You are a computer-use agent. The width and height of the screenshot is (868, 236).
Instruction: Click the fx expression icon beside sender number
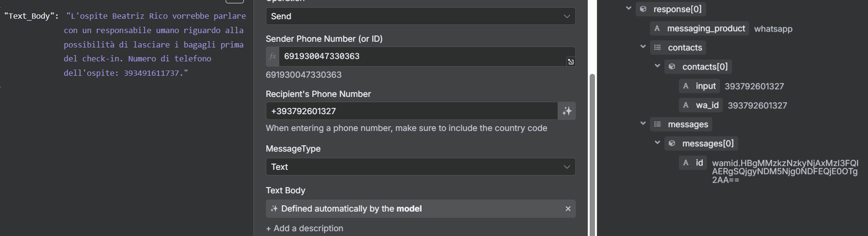click(x=273, y=57)
